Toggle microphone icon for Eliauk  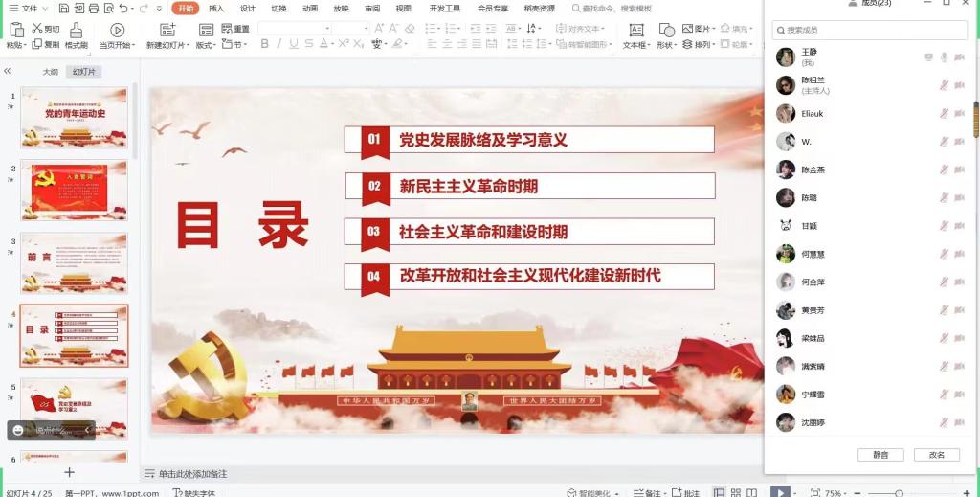coord(944,113)
